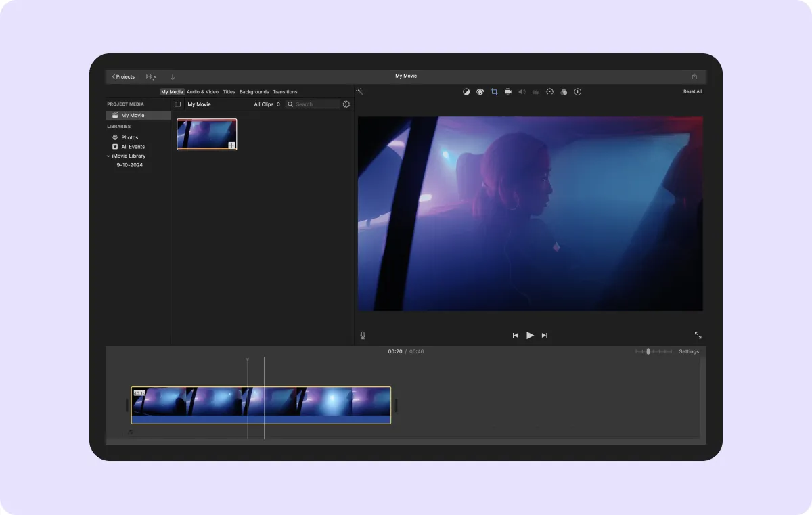Click the timeline skimmer marker triangle

pyautogui.click(x=247, y=359)
